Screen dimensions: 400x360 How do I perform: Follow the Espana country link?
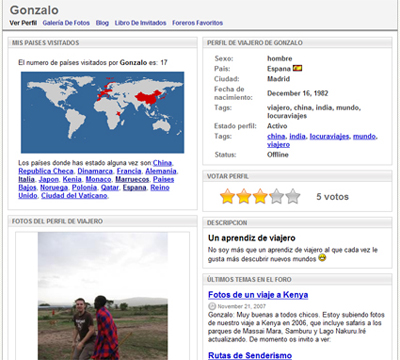[x=135, y=188]
